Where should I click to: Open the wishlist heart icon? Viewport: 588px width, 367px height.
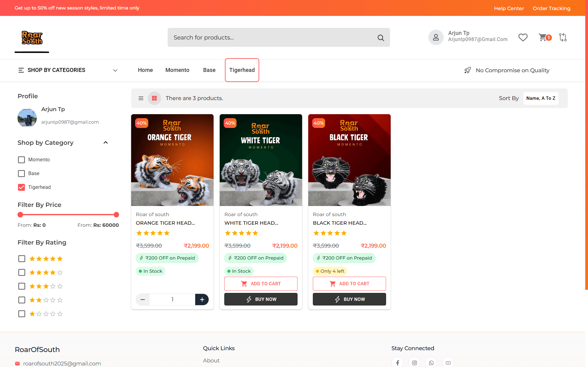point(523,37)
